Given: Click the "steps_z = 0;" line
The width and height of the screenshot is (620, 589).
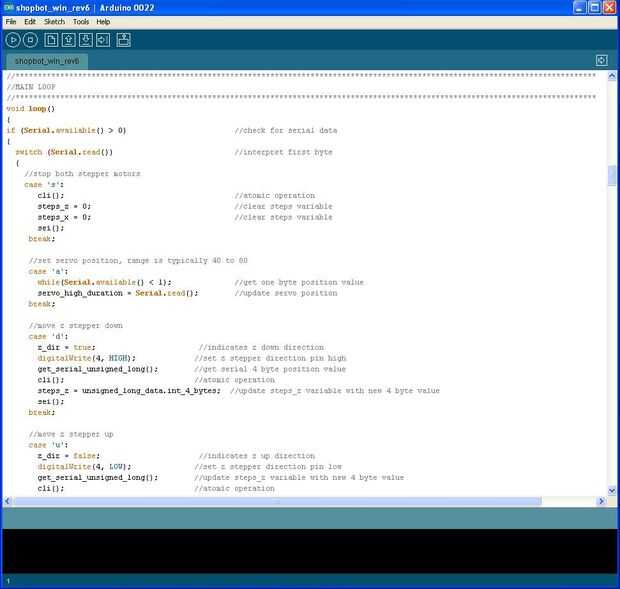Looking at the screenshot, I should point(64,206).
